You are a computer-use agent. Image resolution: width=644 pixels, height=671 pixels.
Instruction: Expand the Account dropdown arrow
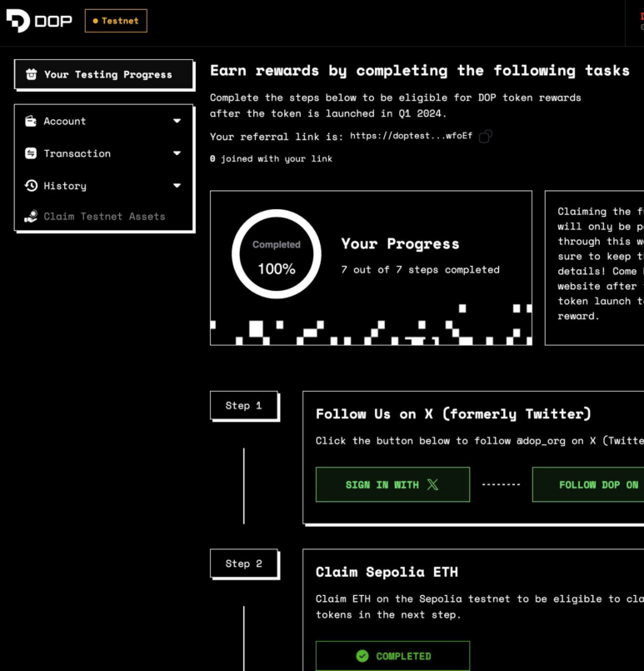[177, 121]
